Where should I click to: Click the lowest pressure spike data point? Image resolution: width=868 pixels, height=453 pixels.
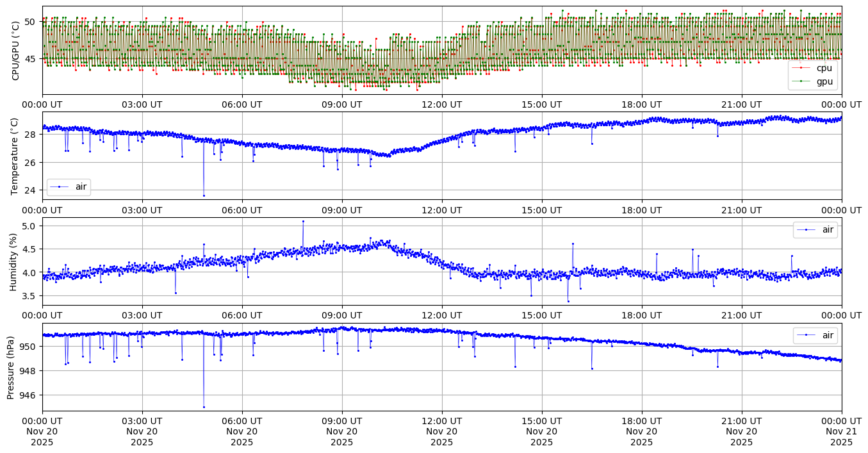[204, 407]
